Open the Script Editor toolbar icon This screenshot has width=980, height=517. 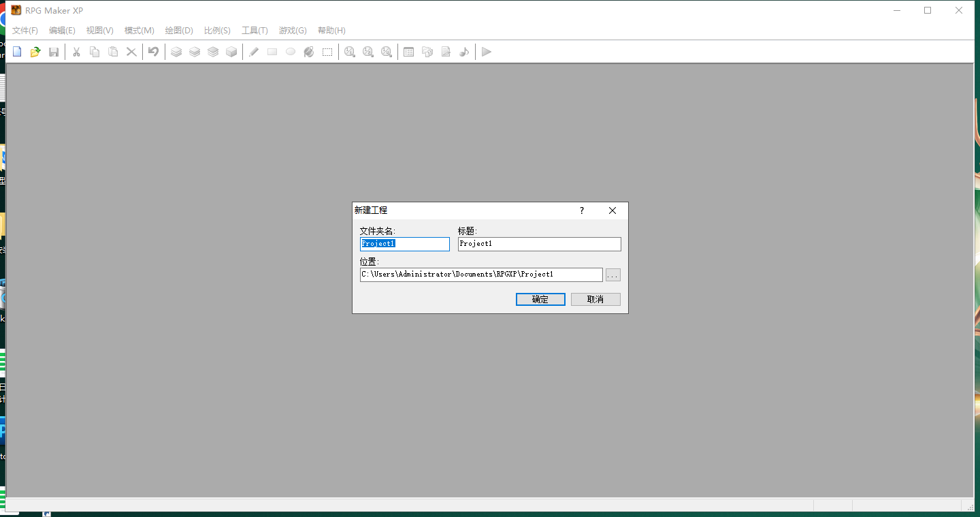coord(445,51)
